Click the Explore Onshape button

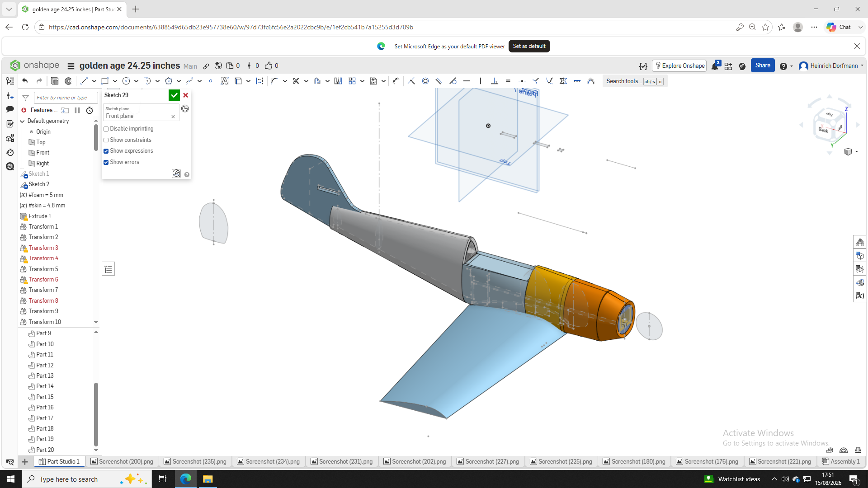(x=679, y=66)
